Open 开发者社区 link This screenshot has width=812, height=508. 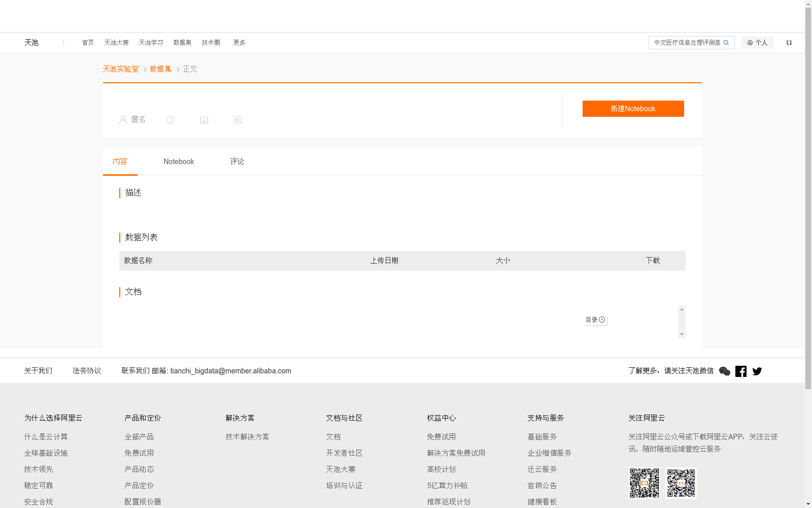click(x=344, y=453)
